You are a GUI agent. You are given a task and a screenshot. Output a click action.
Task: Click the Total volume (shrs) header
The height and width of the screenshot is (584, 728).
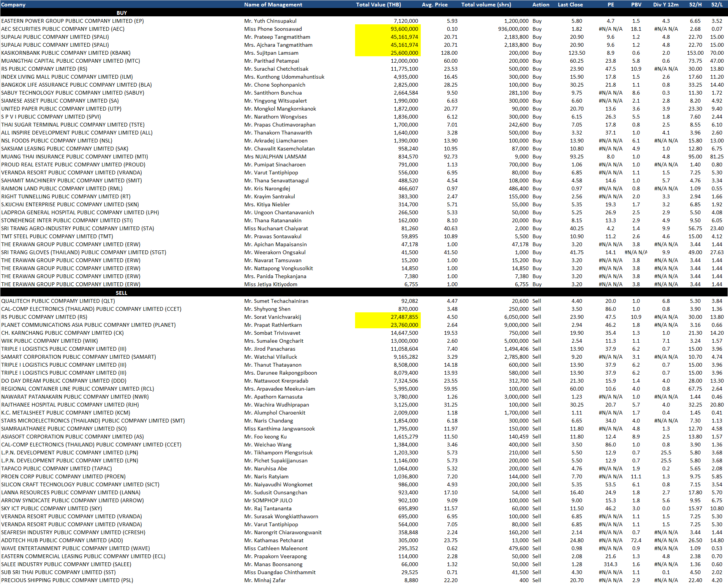(486, 5)
